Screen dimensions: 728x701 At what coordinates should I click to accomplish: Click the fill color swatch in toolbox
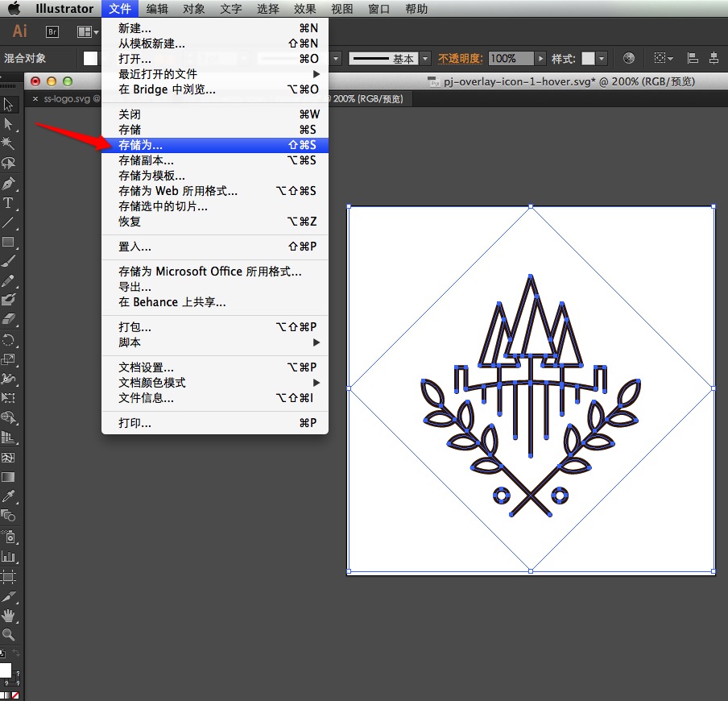point(5,670)
